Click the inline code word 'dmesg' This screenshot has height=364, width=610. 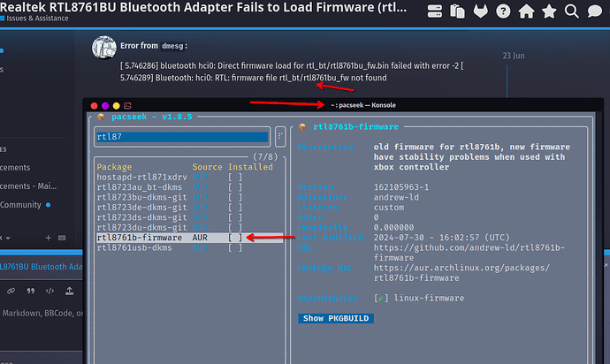[172, 46]
